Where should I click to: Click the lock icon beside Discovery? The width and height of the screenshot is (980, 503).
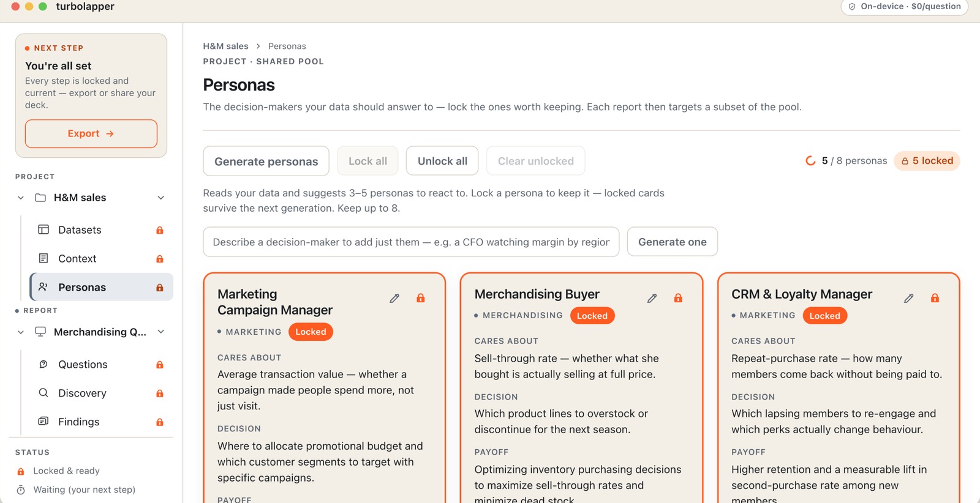160,393
